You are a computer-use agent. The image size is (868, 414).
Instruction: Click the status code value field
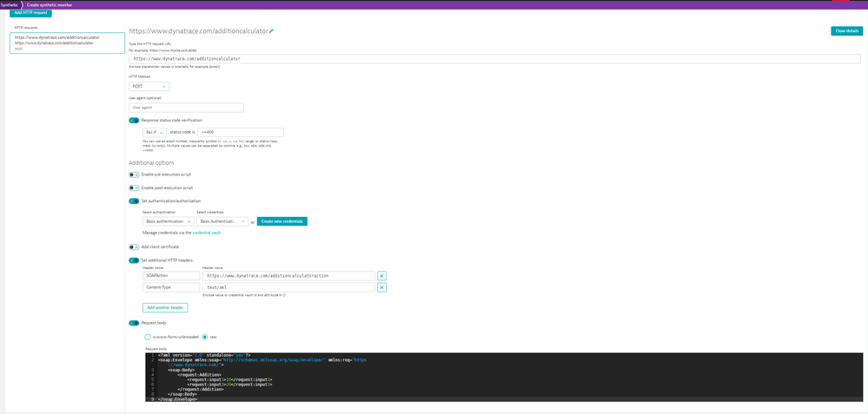click(x=241, y=133)
